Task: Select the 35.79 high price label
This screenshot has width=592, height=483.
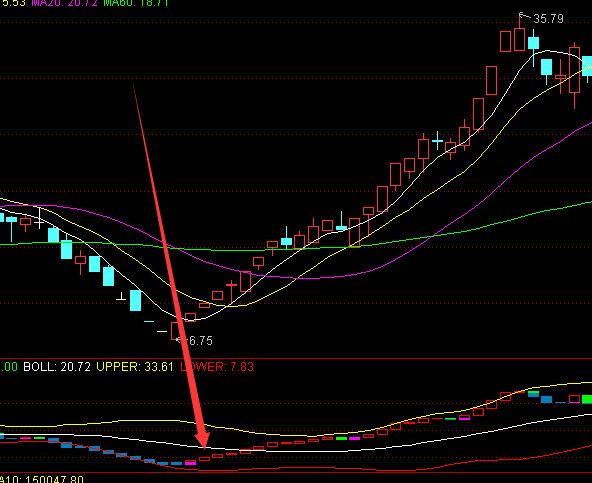Action: pyautogui.click(x=548, y=19)
